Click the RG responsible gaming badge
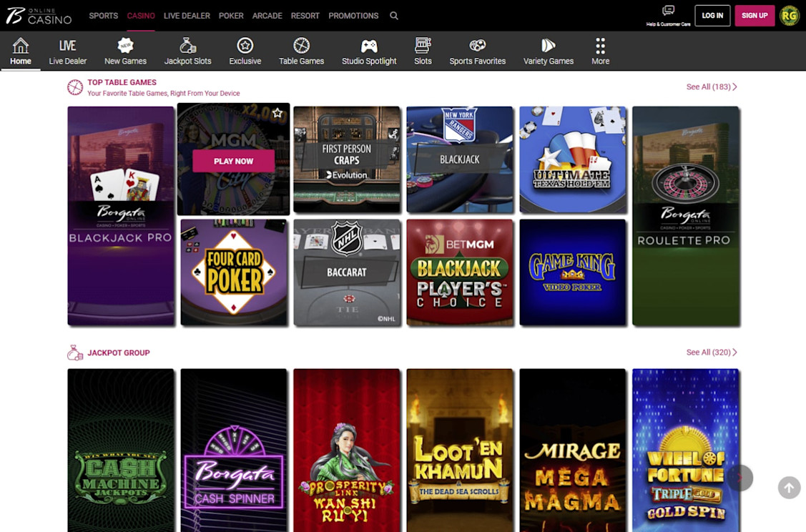This screenshot has width=806, height=532. click(x=789, y=16)
